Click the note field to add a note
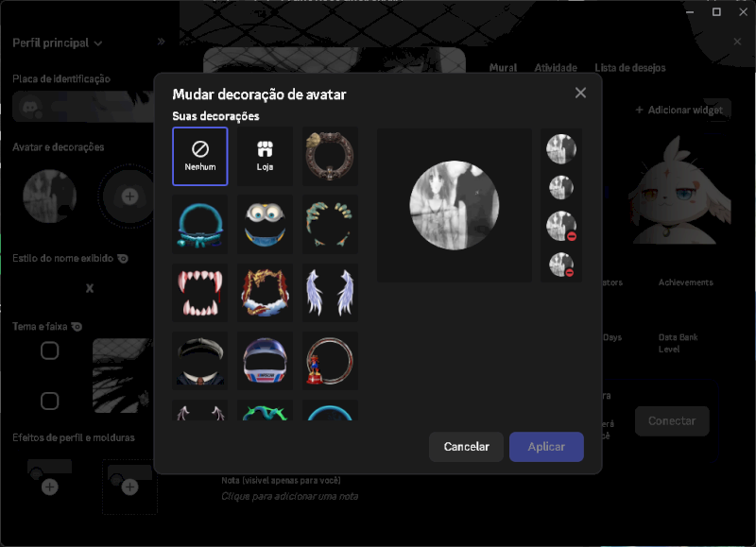This screenshot has width=756, height=547. click(x=290, y=496)
